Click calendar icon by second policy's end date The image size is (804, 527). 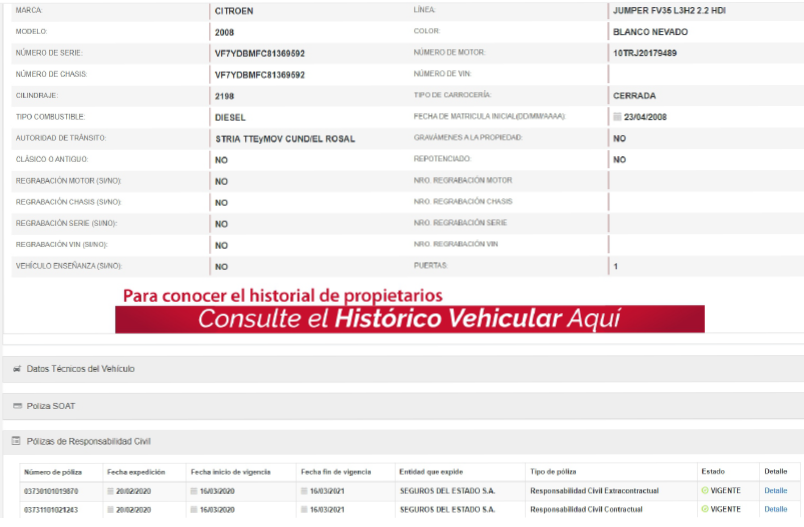[x=305, y=510]
